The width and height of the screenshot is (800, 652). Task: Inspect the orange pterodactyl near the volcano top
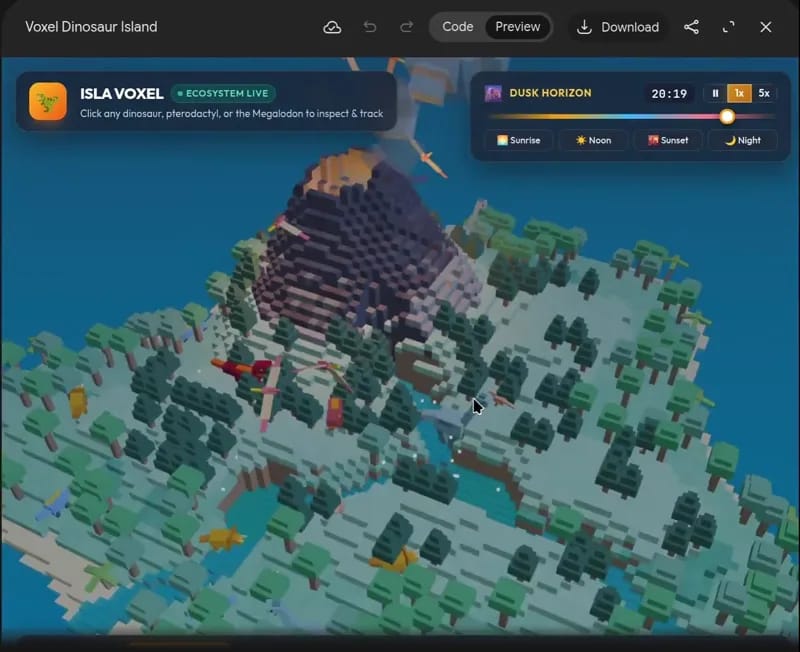click(x=430, y=160)
